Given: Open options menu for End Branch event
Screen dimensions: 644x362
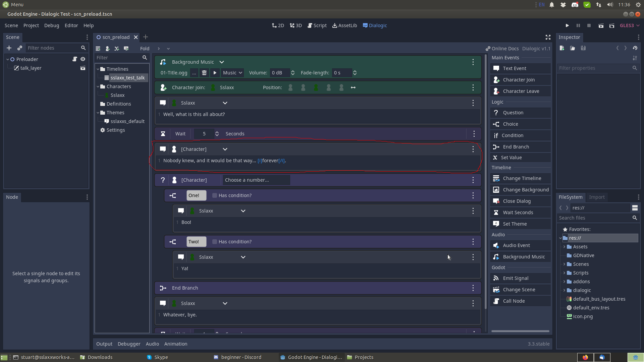Looking at the screenshot, I should tap(473, 288).
